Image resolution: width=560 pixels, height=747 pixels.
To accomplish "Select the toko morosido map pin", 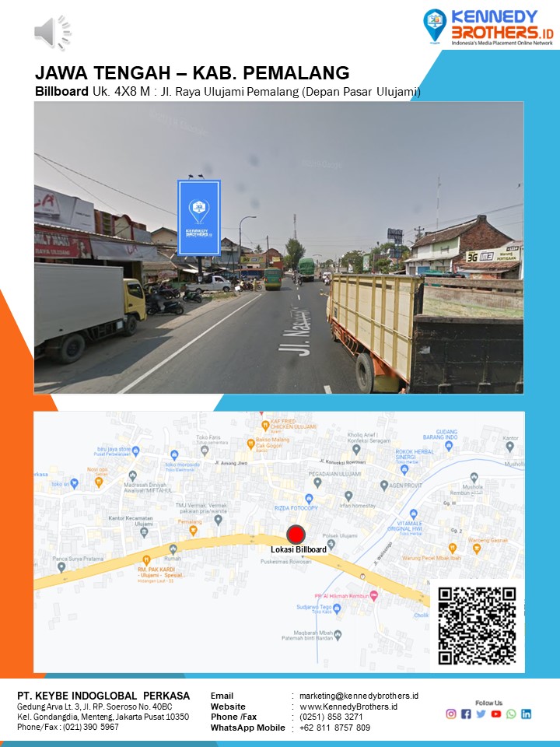I will tap(174, 455).
